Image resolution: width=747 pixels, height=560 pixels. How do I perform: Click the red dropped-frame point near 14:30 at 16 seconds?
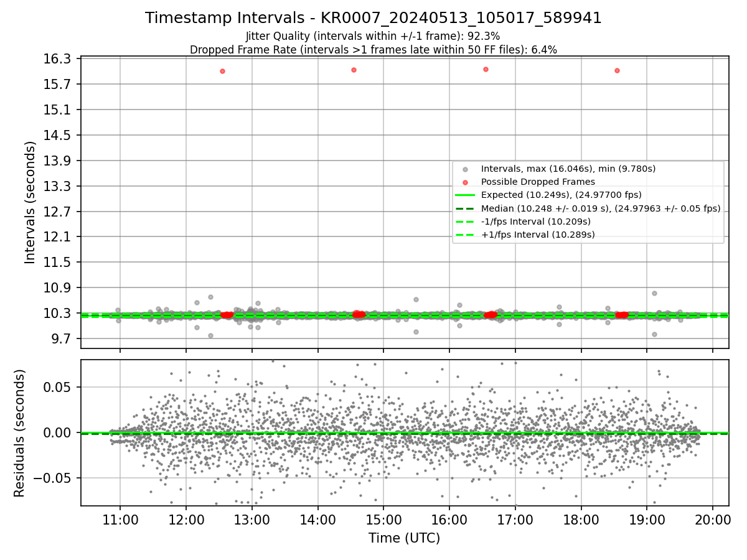[x=354, y=70]
